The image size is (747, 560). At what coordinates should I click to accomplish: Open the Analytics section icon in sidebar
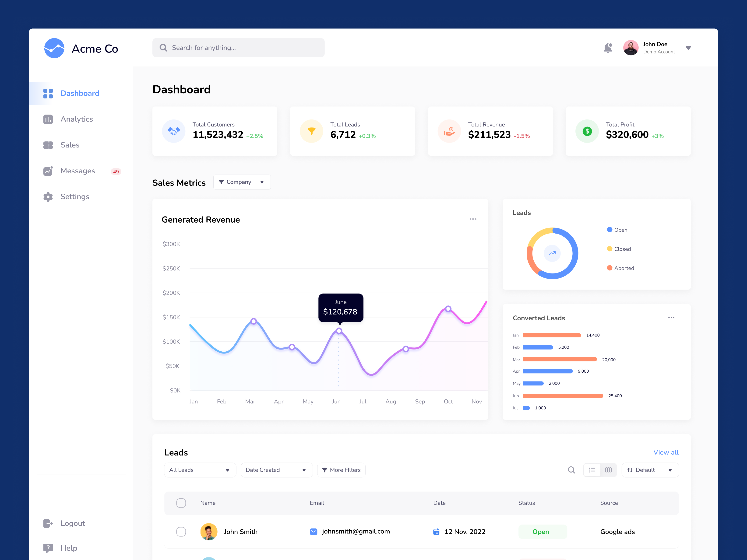tap(48, 119)
